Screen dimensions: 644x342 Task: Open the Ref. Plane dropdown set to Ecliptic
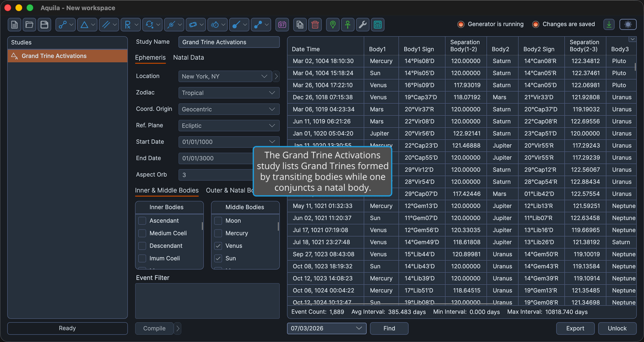229,126
